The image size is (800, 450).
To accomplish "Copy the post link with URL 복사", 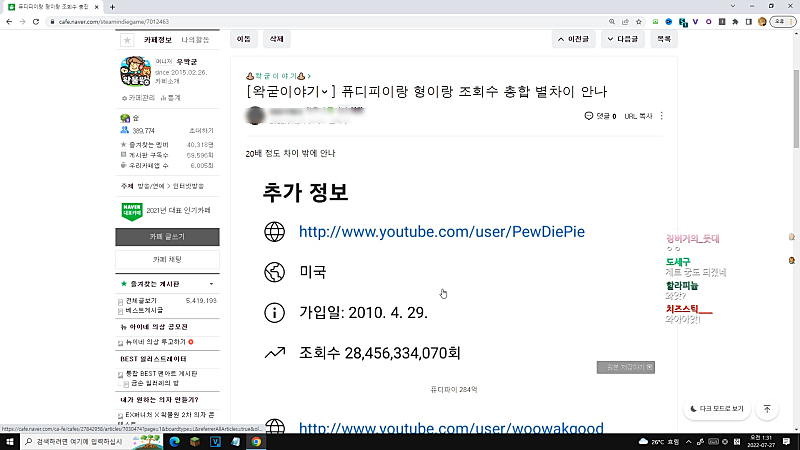I will [637, 116].
